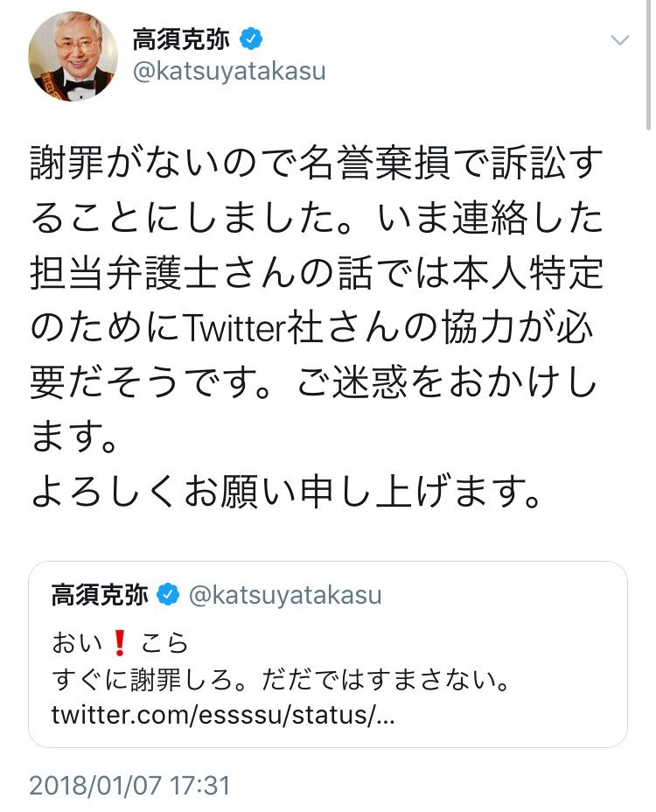Click the author name 高須克弥 in the header
The width and height of the screenshot is (656, 812).
tap(181, 39)
